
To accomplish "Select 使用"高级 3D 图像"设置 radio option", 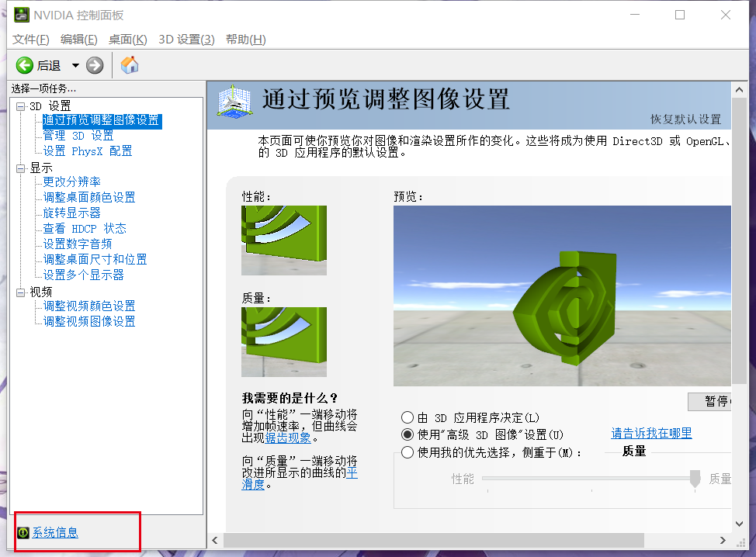I will (407, 434).
